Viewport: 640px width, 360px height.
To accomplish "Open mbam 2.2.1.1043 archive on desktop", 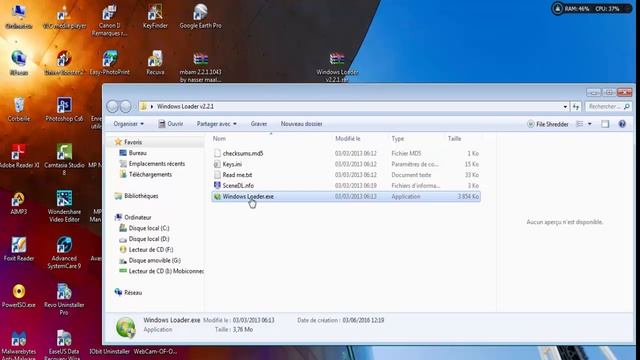I will pos(200,67).
